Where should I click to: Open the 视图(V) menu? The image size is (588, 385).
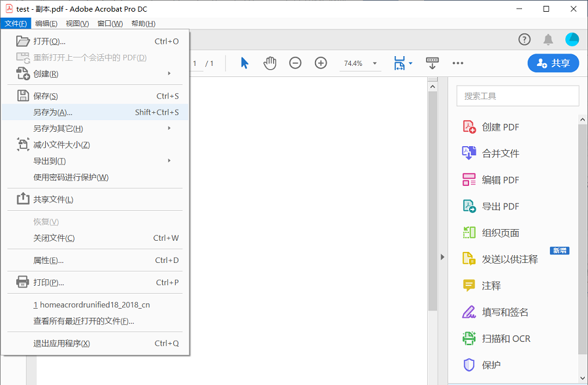tap(77, 23)
